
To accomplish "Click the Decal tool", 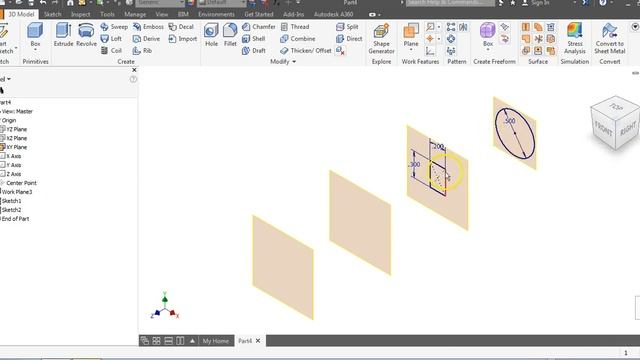I will tap(181, 27).
